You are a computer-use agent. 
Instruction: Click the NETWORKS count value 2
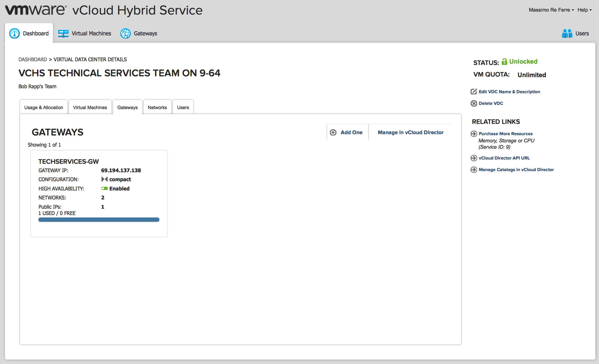[x=103, y=198]
